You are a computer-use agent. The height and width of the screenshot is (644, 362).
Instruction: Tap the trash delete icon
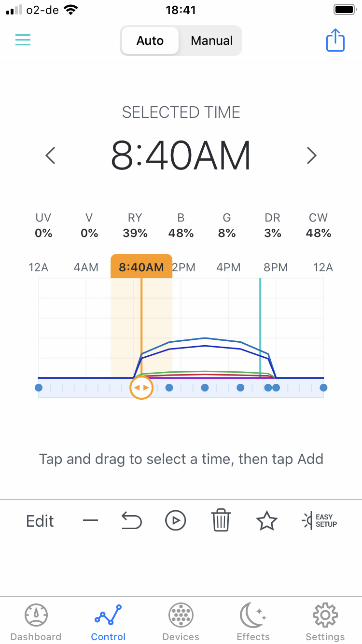click(x=221, y=521)
